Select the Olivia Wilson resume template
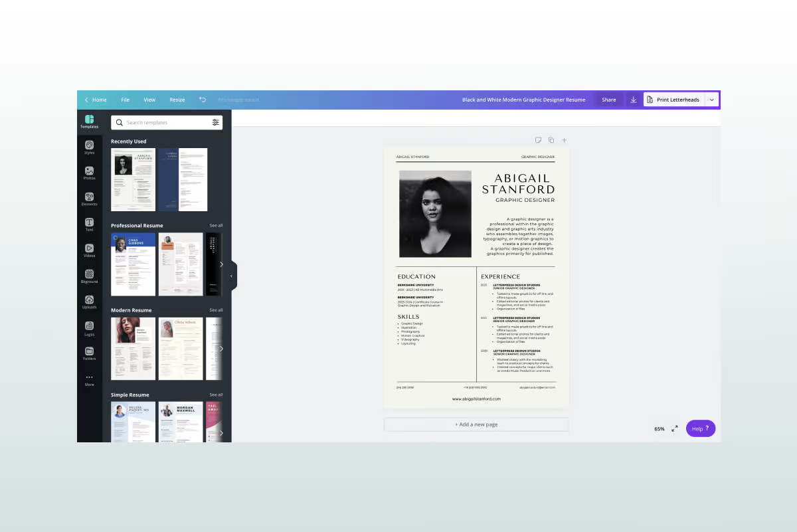 point(181,348)
